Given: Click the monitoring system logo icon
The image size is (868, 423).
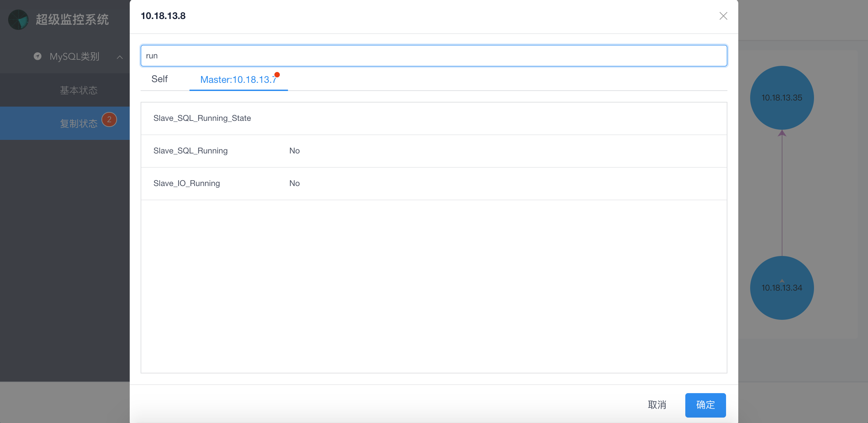Looking at the screenshot, I should pos(18,20).
